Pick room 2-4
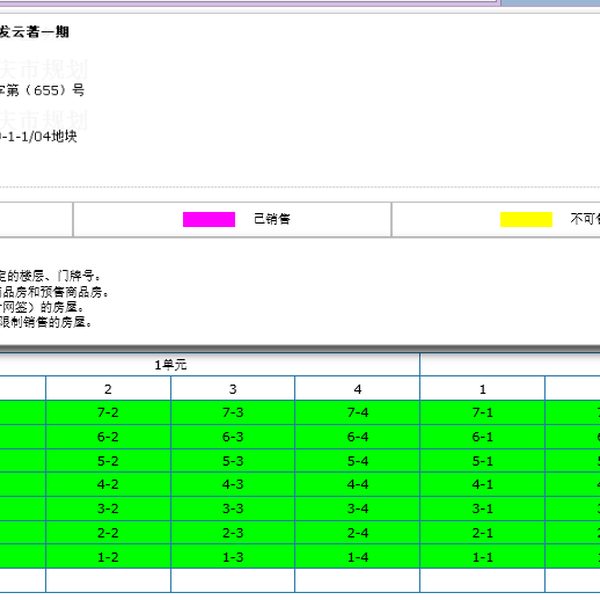This screenshot has width=600, height=600. click(x=357, y=533)
